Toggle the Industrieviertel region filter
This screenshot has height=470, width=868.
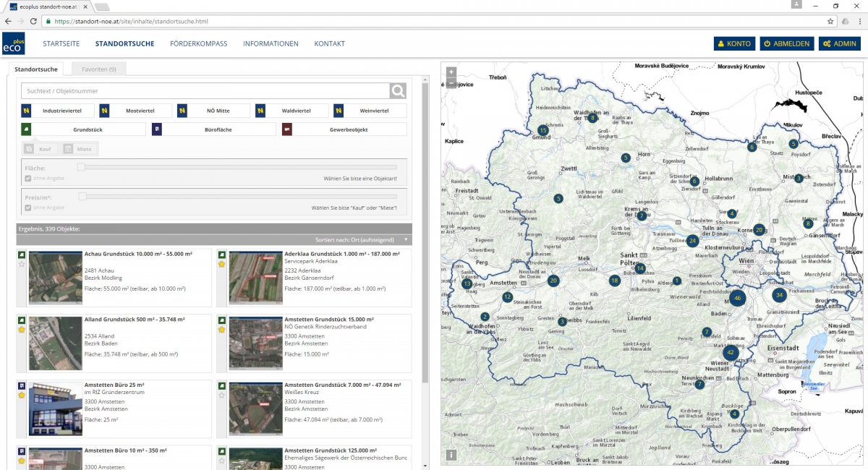click(x=57, y=111)
